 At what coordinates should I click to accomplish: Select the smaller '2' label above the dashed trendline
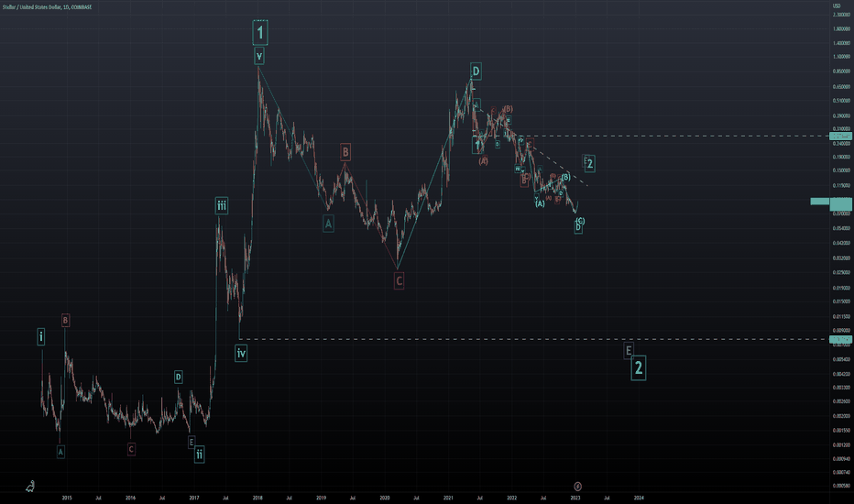coord(589,163)
